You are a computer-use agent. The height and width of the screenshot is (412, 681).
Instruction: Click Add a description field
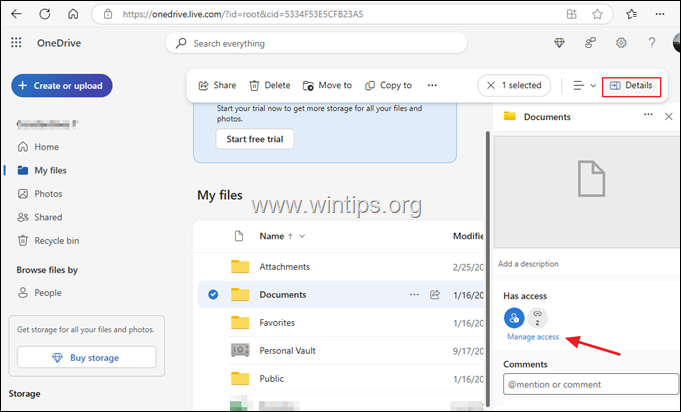(528, 264)
